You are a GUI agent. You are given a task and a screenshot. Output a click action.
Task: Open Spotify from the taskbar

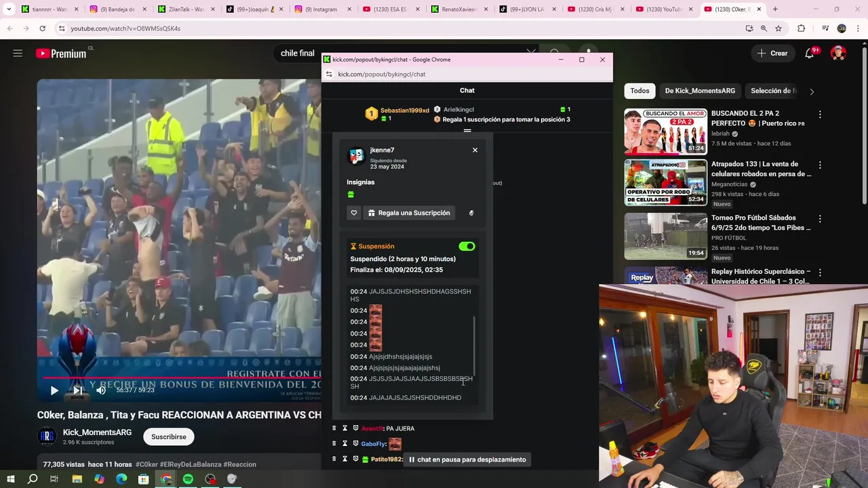(188, 479)
